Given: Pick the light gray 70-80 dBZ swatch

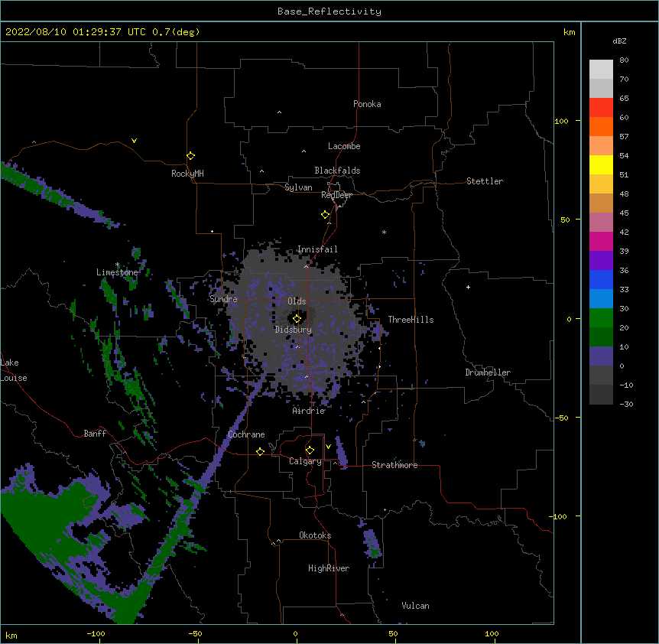Looking at the screenshot, I should tap(601, 70).
